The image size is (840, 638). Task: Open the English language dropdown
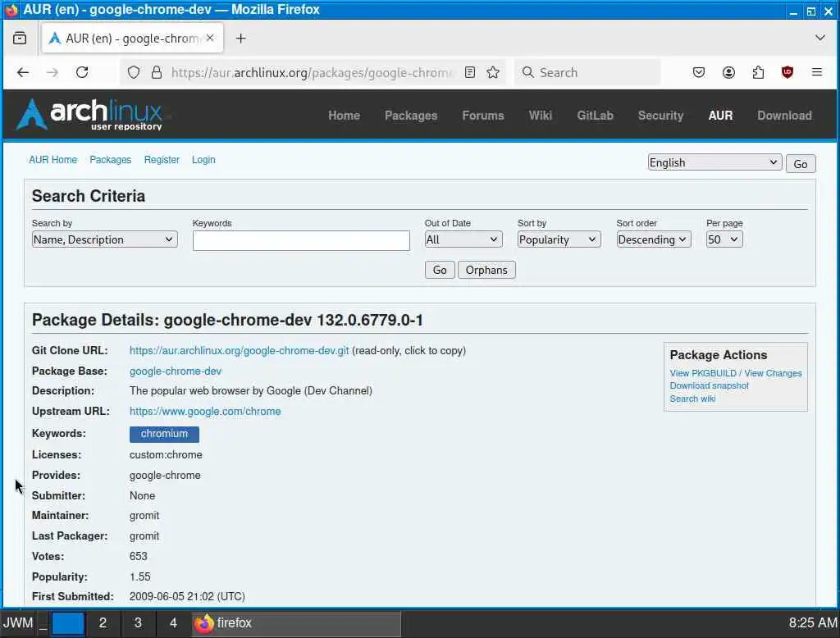point(714,162)
